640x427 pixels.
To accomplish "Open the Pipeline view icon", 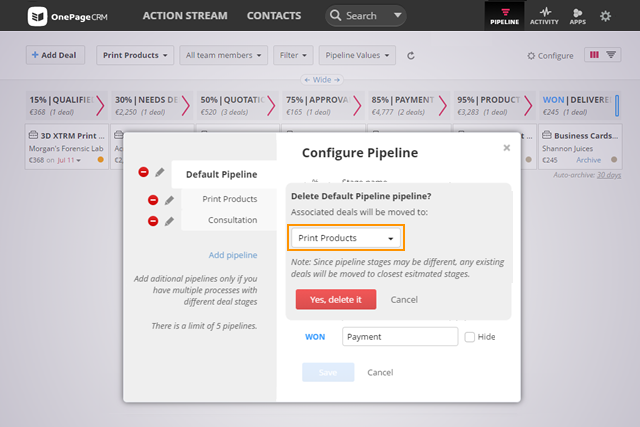I will click(504, 16).
